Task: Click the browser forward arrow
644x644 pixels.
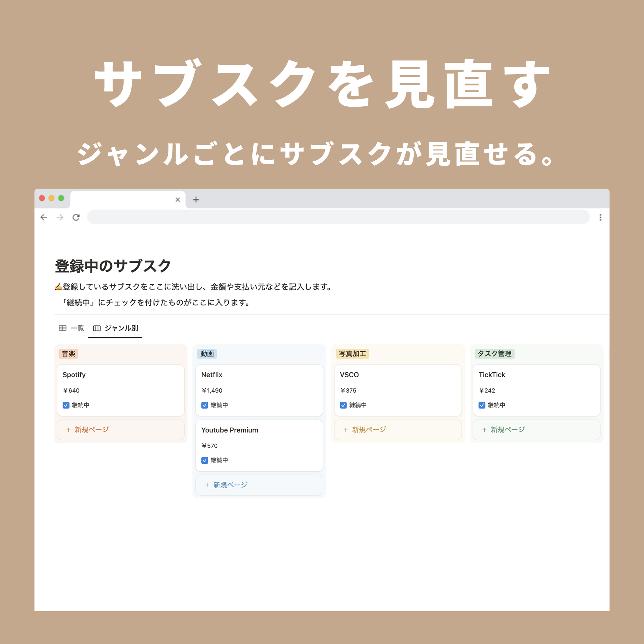Action: 60,217
